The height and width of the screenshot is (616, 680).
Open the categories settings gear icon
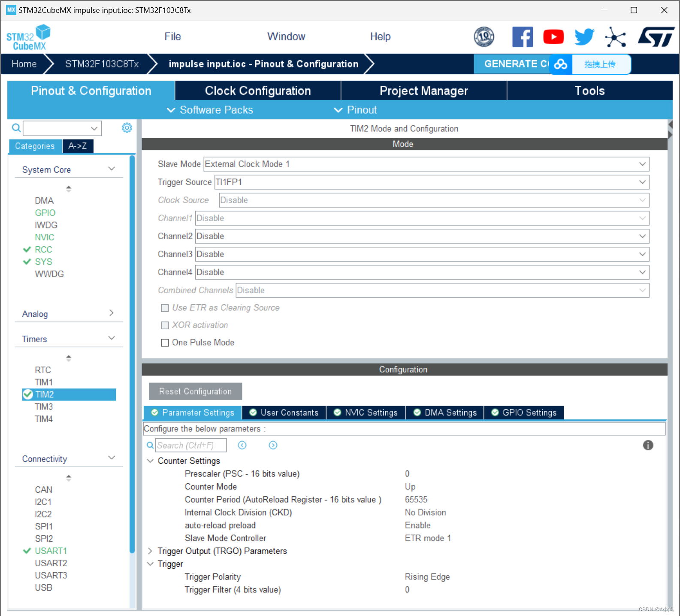tap(127, 128)
